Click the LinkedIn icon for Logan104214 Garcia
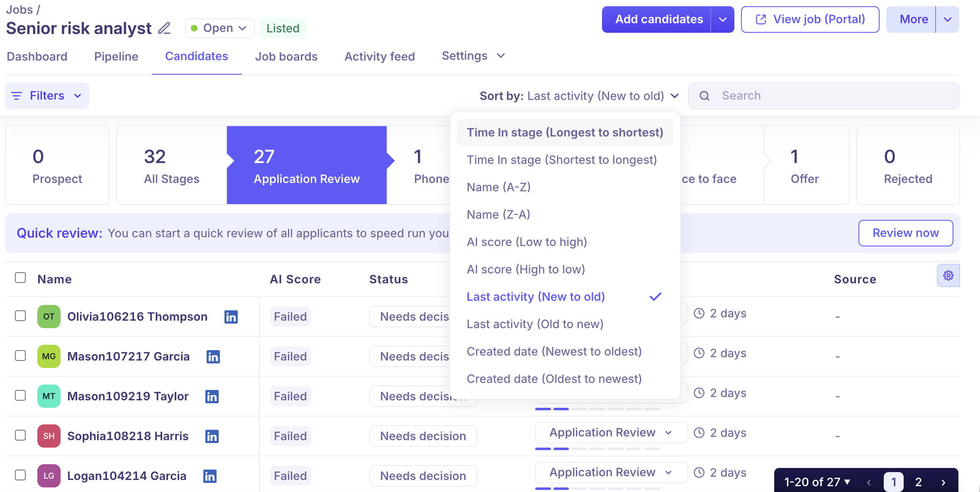This screenshot has width=980, height=492. click(210, 476)
